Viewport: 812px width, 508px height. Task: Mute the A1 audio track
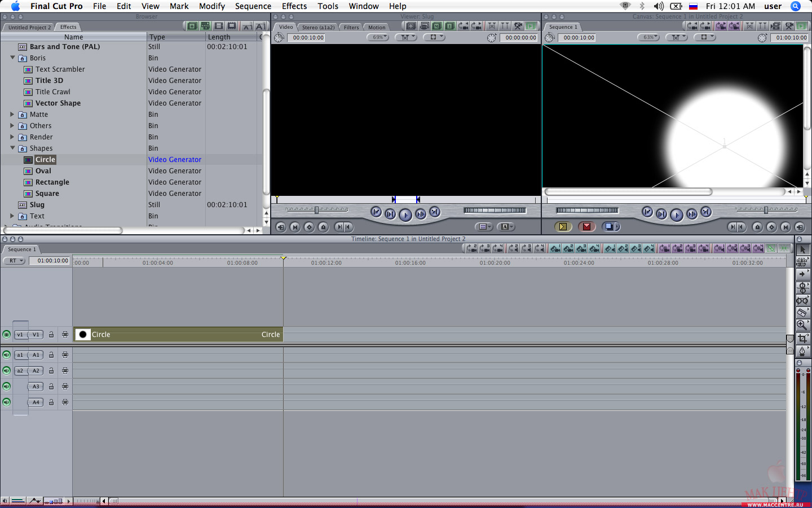(x=6, y=355)
